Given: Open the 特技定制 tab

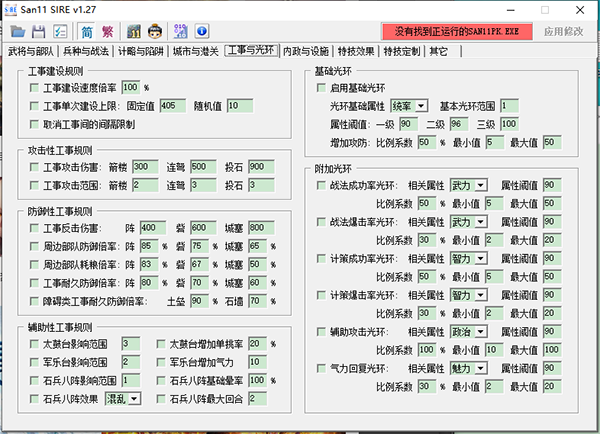Looking at the screenshot, I should tap(402, 51).
